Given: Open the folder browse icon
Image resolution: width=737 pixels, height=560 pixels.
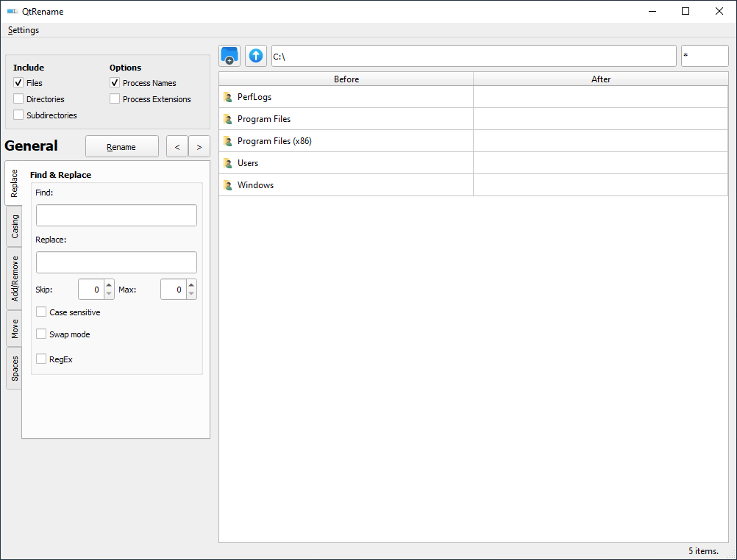Looking at the screenshot, I should [229, 56].
